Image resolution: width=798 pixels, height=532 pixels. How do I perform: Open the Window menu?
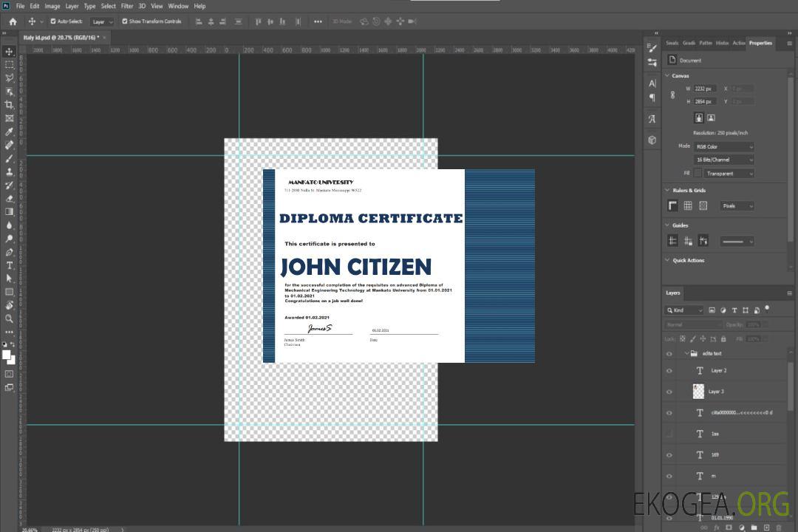click(178, 6)
